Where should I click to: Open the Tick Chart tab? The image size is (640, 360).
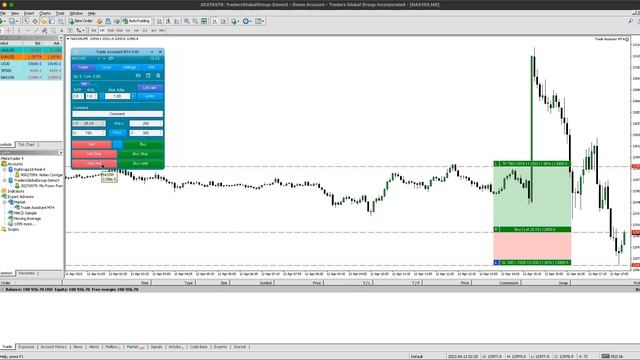[27, 144]
